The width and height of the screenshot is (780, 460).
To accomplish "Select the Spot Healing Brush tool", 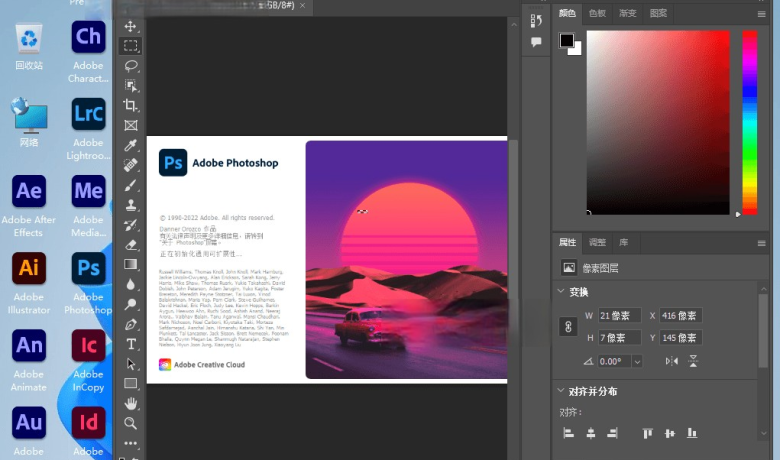I will coord(131,165).
